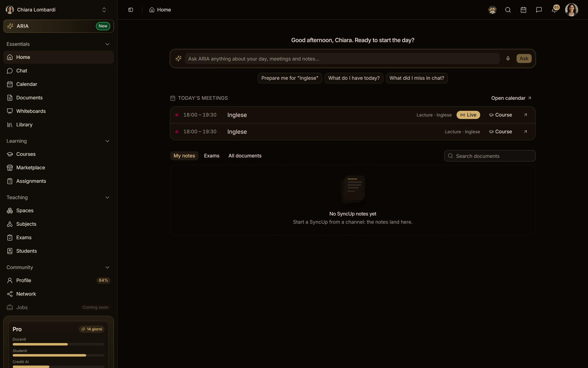Activate microphone voice input for ARIA
Screen dimensions: 588x368
coord(508,58)
